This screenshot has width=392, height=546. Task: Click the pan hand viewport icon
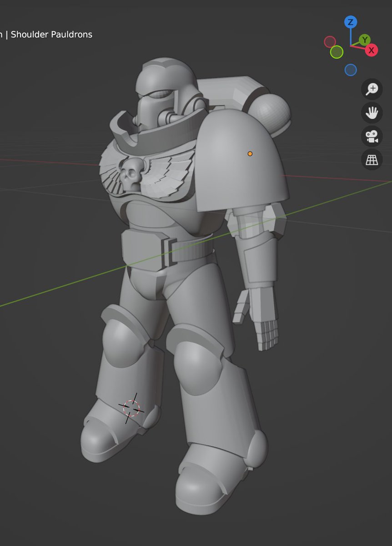click(x=372, y=112)
